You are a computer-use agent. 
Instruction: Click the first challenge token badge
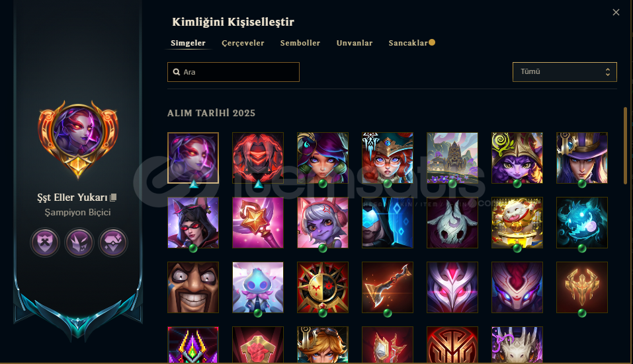pos(45,242)
